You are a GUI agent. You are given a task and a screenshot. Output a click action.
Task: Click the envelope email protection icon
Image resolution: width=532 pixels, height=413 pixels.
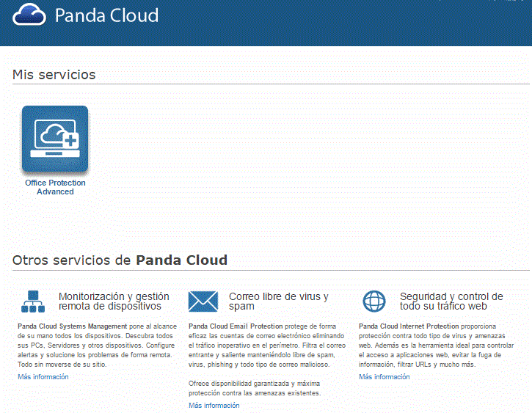(203, 301)
